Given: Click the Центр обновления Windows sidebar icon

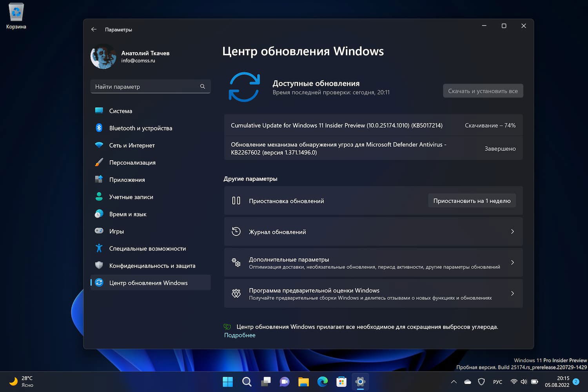Looking at the screenshot, I should tap(99, 283).
